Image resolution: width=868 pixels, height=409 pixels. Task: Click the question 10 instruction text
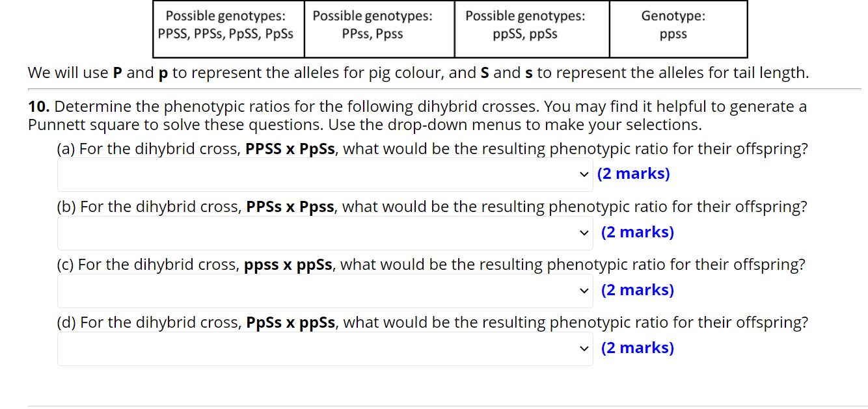click(x=416, y=115)
